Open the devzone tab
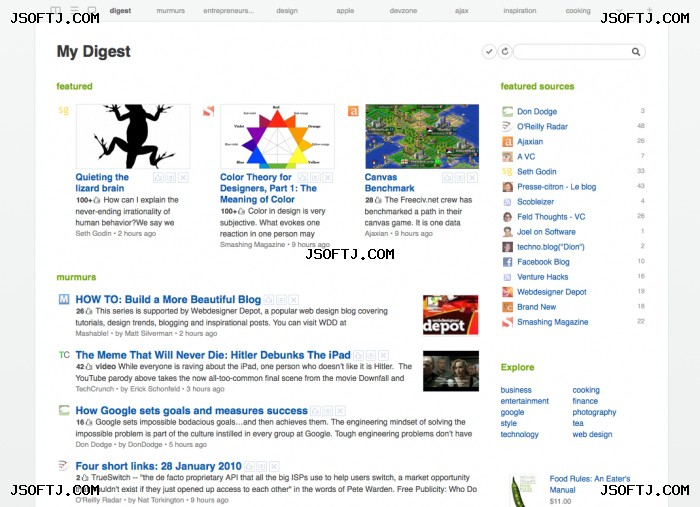The image size is (700, 507). click(403, 11)
